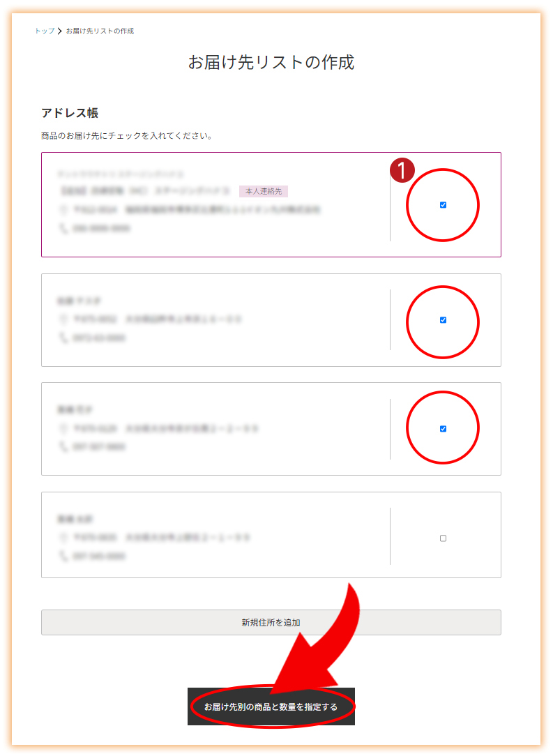Viewport: 553px width, 756px height.
Task: Click the お届け先リストの作成 breadcrumb text
Action: (100, 31)
